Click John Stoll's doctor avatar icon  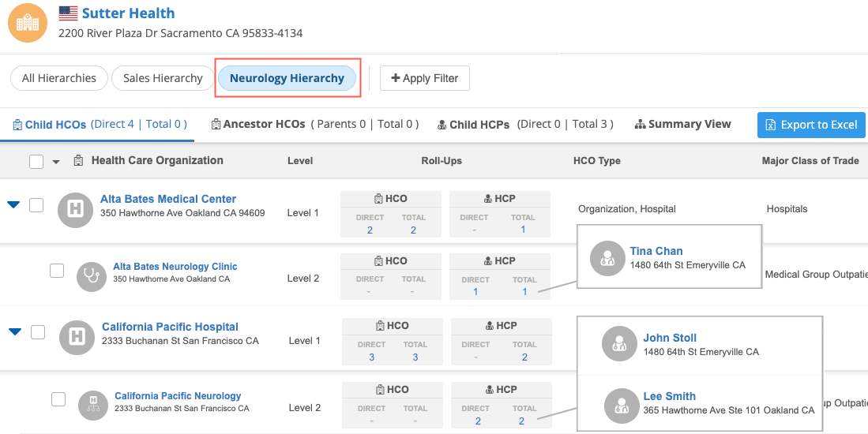(x=620, y=345)
